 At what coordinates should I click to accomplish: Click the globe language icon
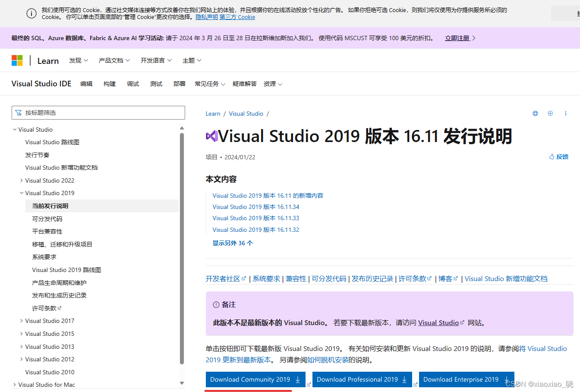(x=535, y=114)
